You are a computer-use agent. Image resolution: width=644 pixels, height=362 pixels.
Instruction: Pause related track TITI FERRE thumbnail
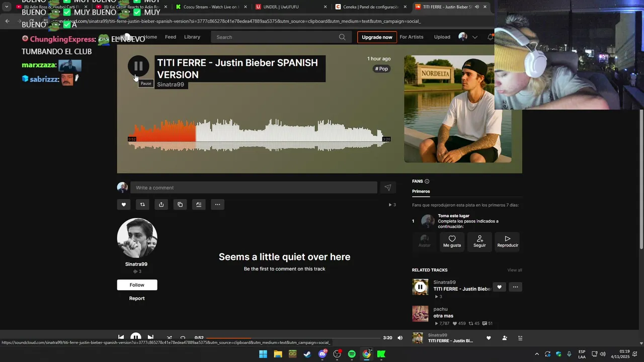click(420, 287)
